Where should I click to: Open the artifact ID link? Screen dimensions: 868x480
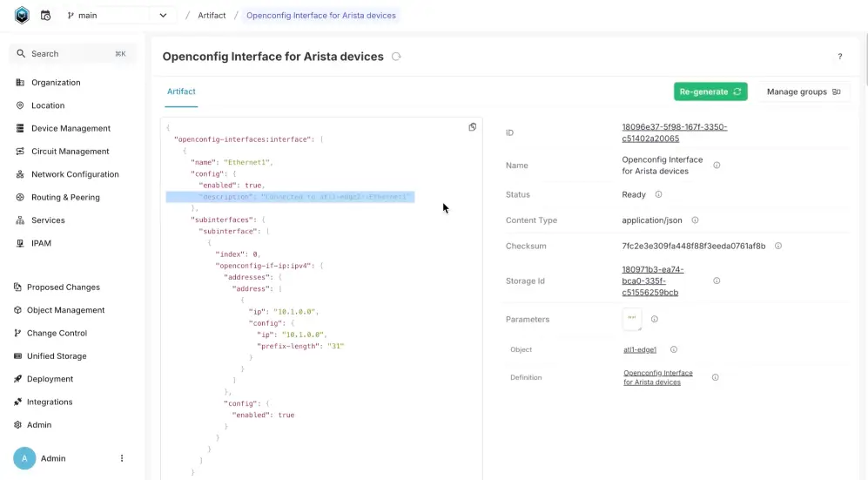(x=674, y=133)
